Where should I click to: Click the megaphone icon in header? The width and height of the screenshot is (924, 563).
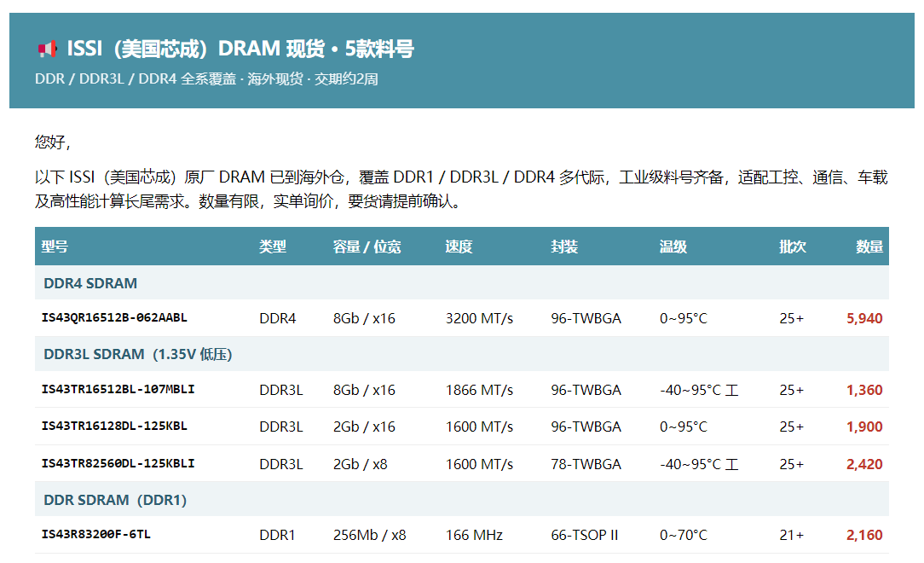48,49
